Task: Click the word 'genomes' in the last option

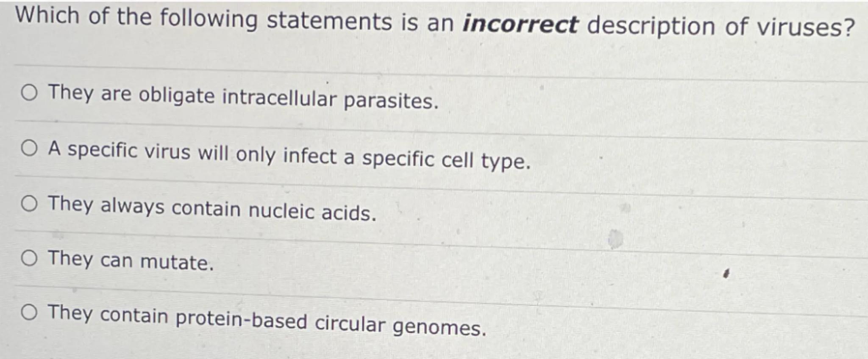Action: click(439, 326)
